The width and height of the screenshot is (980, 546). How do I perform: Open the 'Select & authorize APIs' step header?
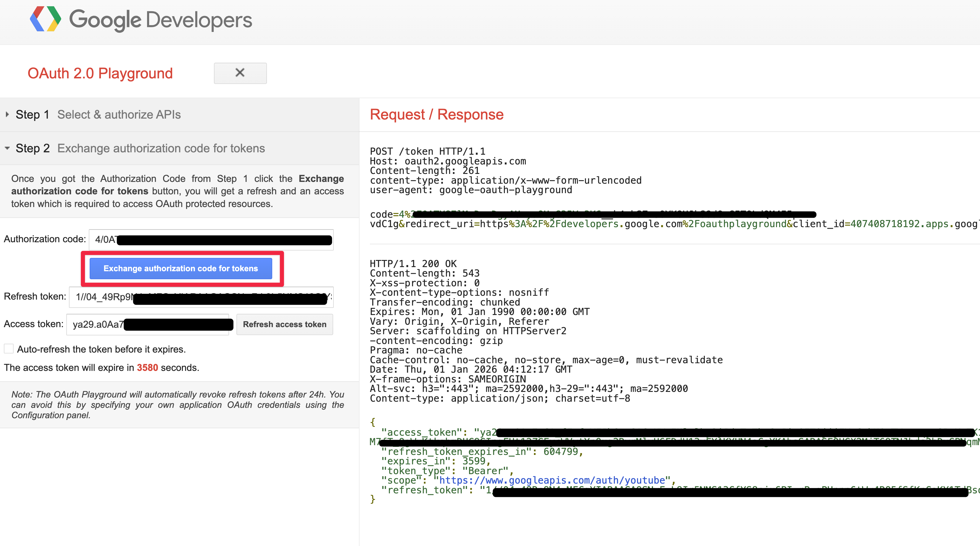[119, 114]
